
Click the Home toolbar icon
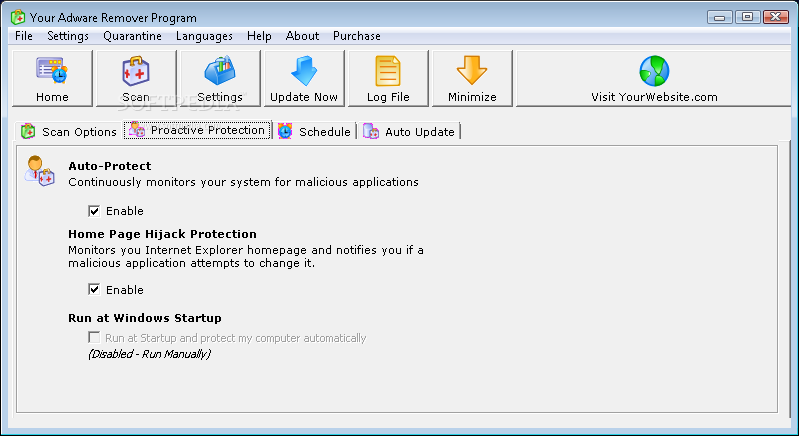pyautogui.click(x=52, y=70)
